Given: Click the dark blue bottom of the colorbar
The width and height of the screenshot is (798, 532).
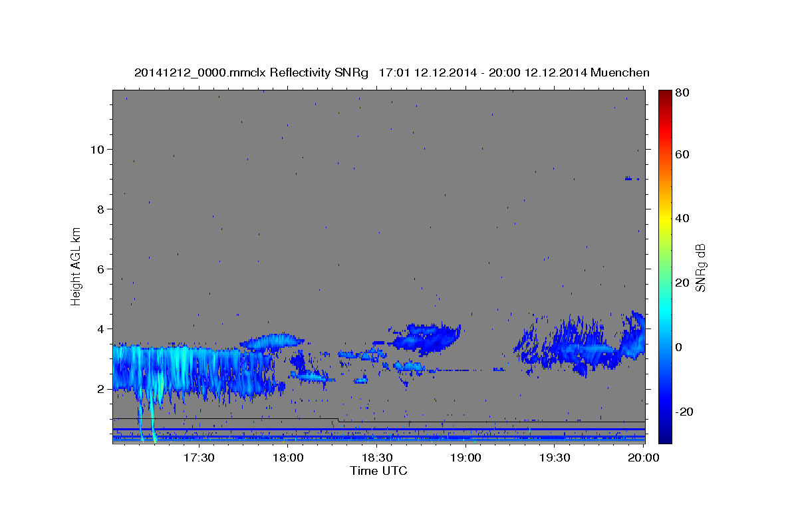Looking at the screenshot, I should (x=665, y=436).
